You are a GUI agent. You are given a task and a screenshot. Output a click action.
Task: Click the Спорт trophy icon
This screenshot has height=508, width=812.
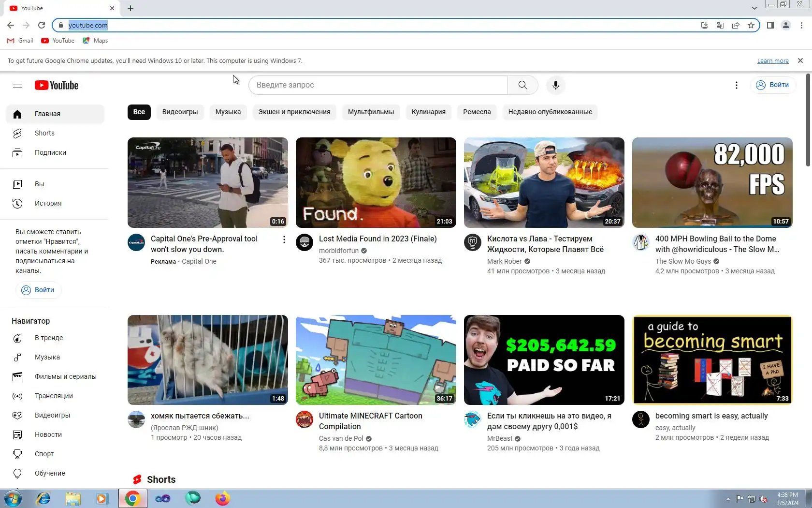point(17,454)
